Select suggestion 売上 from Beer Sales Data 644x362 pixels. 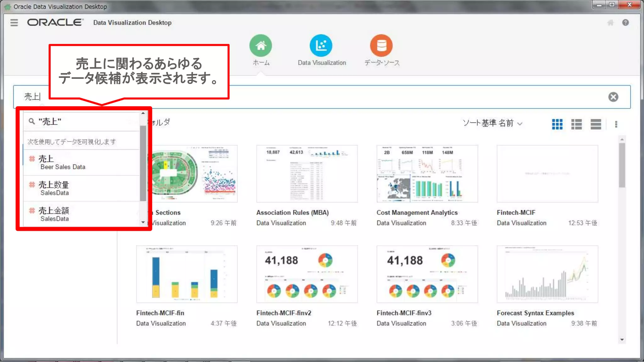[81, 162]
